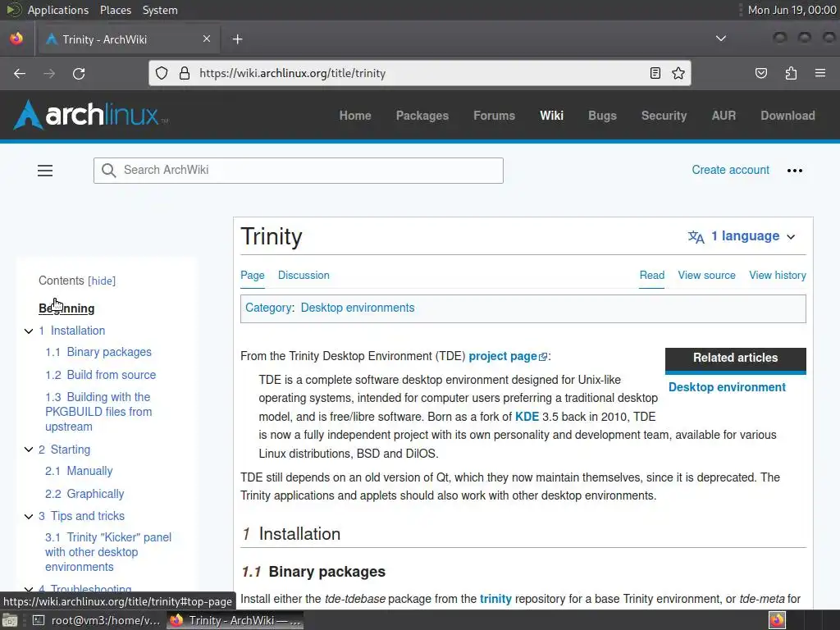Click the language translate icon
Viewport: 840px width, 630px height.
coord(696,236)
